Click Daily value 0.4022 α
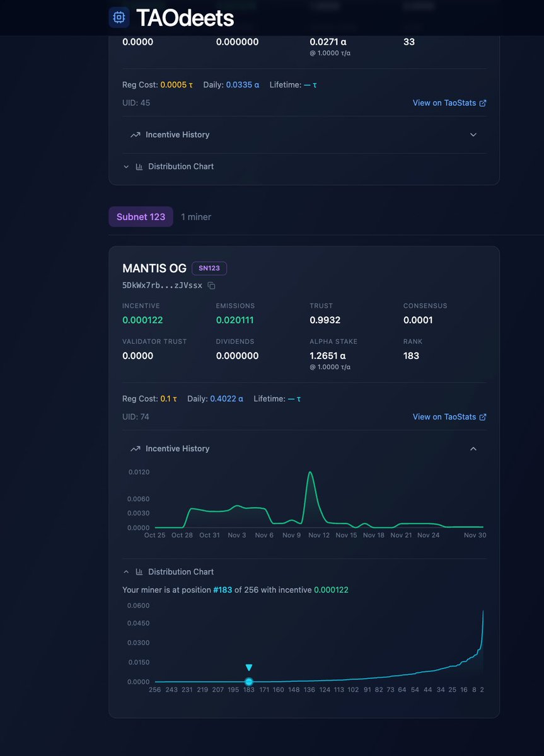Image resolution: width=544 pixels, height=756 pixels. tap(226, 399)
